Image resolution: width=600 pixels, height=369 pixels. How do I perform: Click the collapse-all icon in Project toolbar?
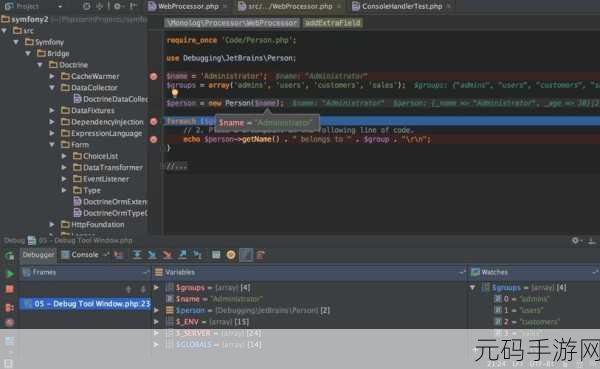99,7
